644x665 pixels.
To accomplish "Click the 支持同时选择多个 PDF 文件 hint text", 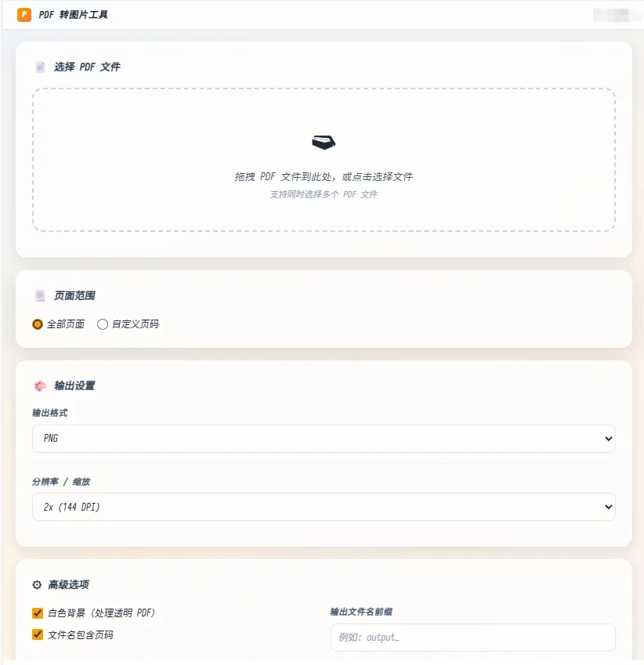I will tap(324, 194).
